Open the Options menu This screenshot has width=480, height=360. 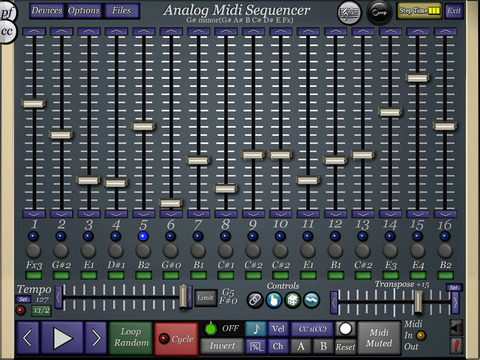[84, 11]
